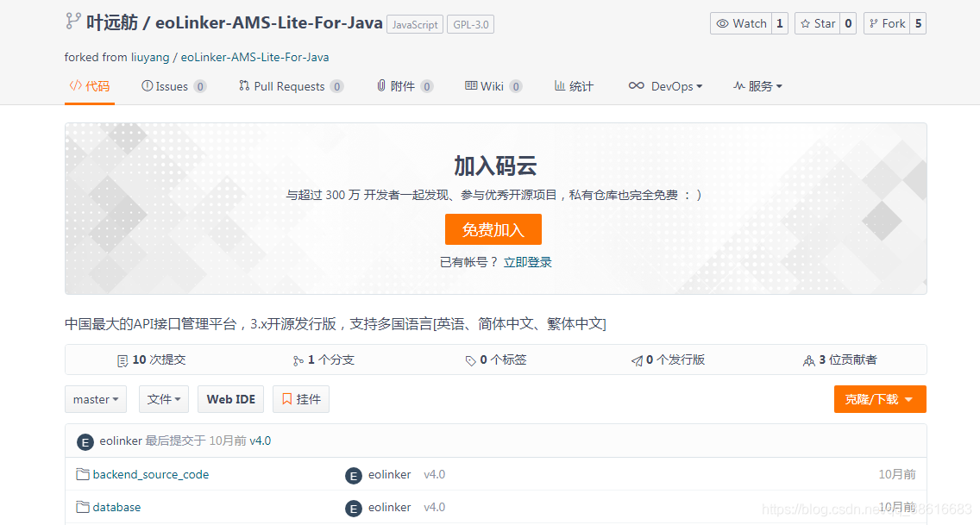Launch Web IDE

[x=230, y=399]
